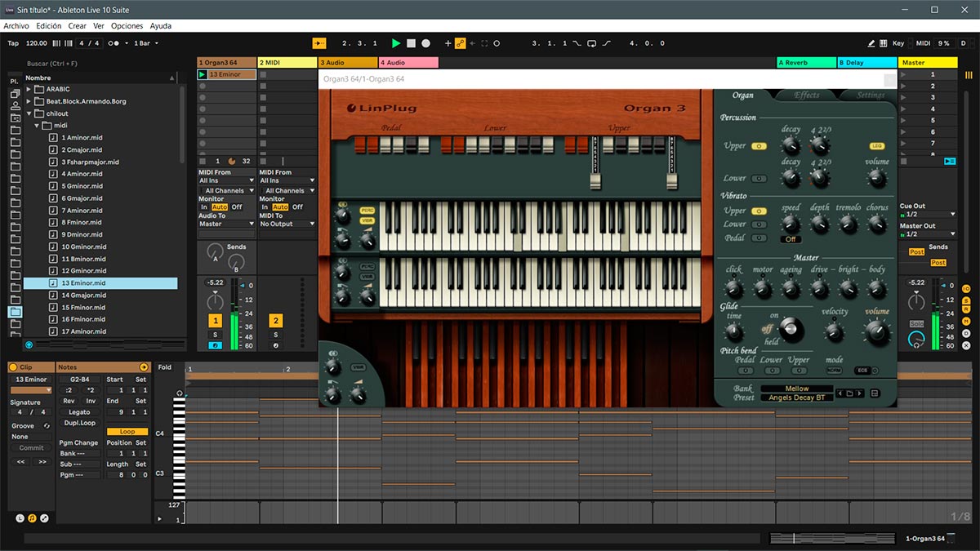Click the preset save icon
Viewport: 980px width, 551px height.
click(x=875, y=393)
